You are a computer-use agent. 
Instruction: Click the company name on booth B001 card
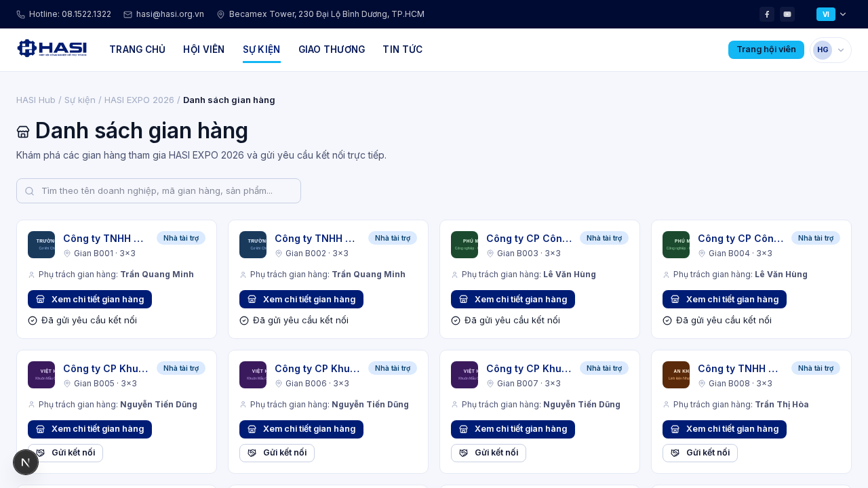[105, 239]
